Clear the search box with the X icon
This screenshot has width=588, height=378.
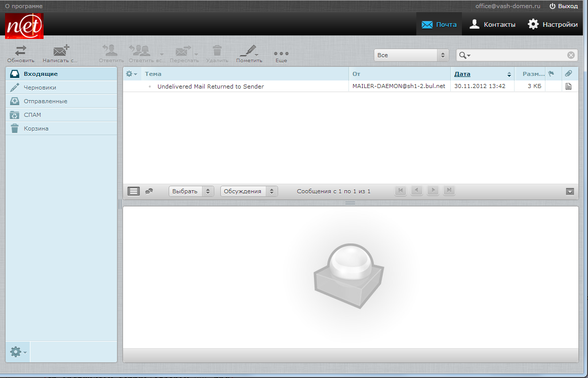[x=571, y=55]
